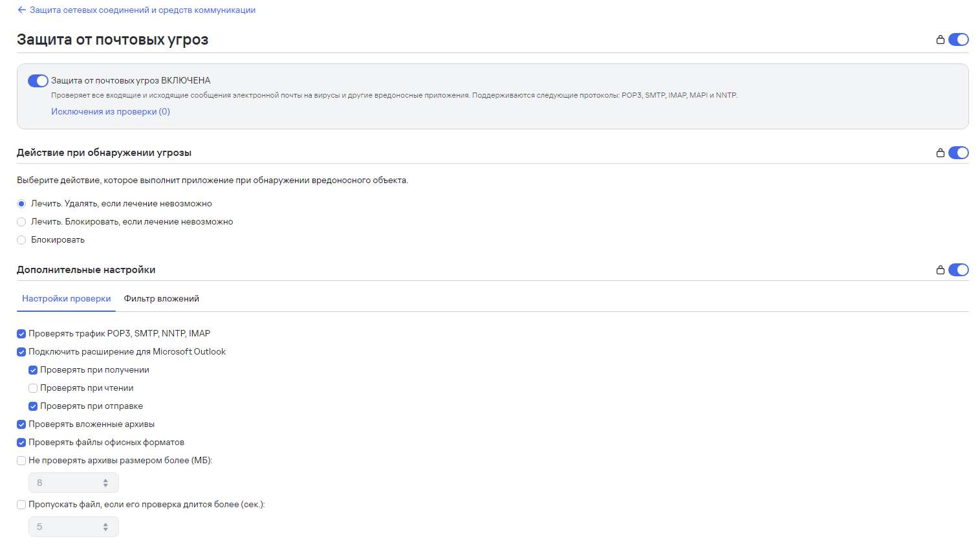Go back to Защита сетевых соединений и средств коммуникации

[x=142, y=10]
